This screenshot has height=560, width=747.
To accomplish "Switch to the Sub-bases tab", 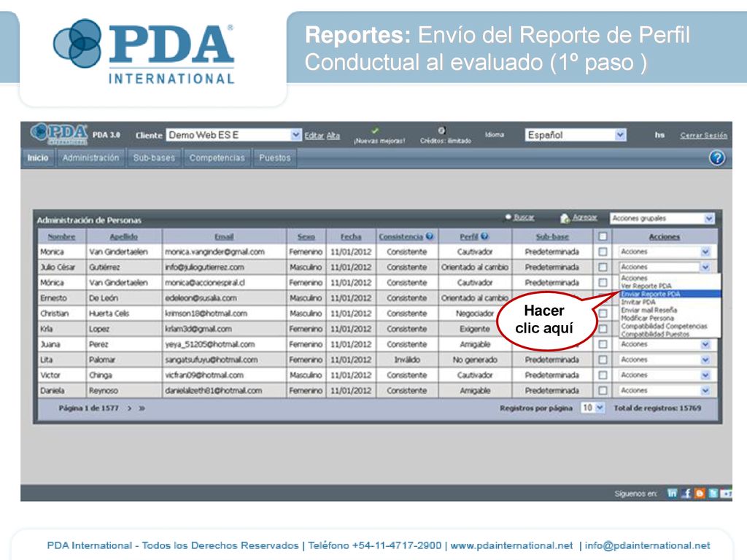I will click(x=154, y=157).
